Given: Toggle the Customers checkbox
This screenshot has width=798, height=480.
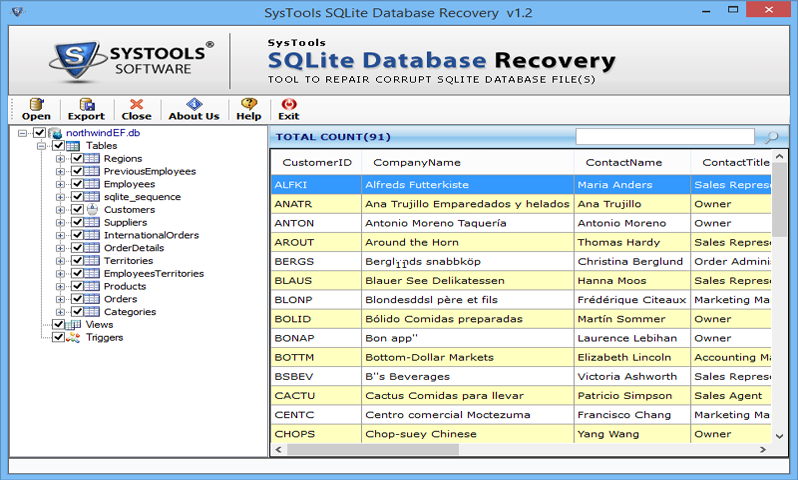Looking at the screenshot, I should click(77, 209).
